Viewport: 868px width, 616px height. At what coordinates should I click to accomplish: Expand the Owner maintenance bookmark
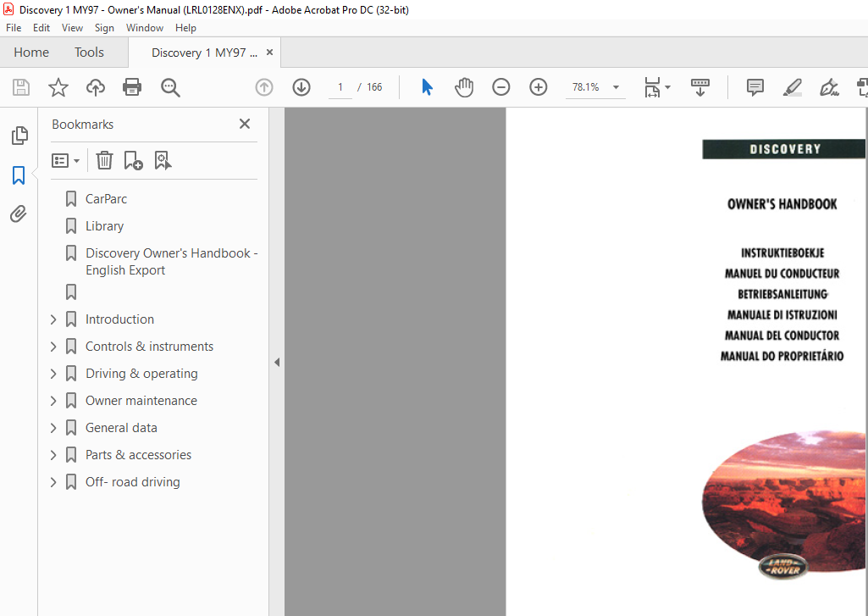(x=53, y=401)
